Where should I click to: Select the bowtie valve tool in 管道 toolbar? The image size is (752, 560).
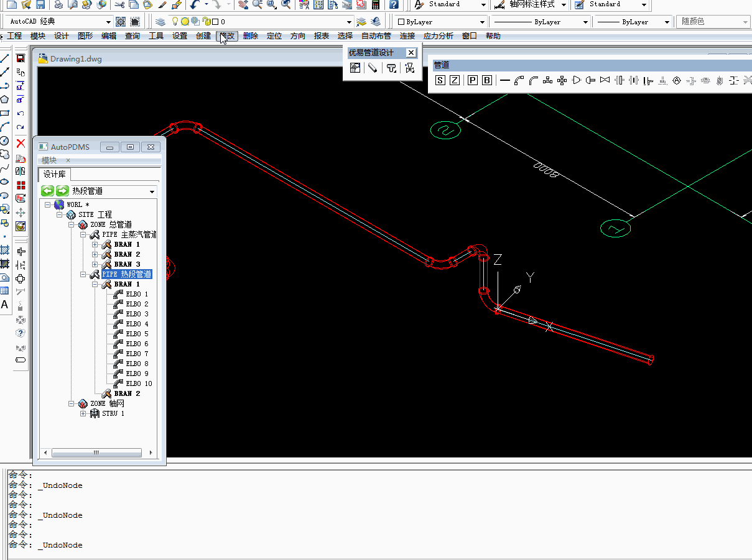(x=605, y=80)
